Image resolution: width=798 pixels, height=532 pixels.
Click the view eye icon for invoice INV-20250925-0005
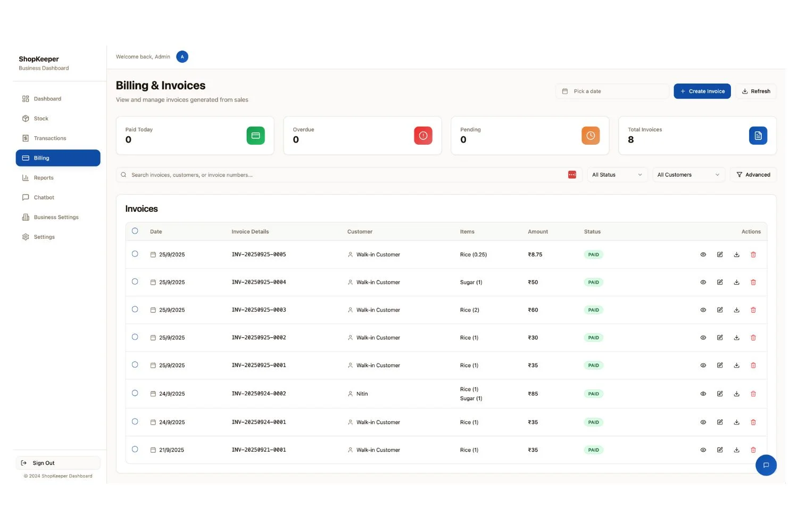[x=703, y=255]
